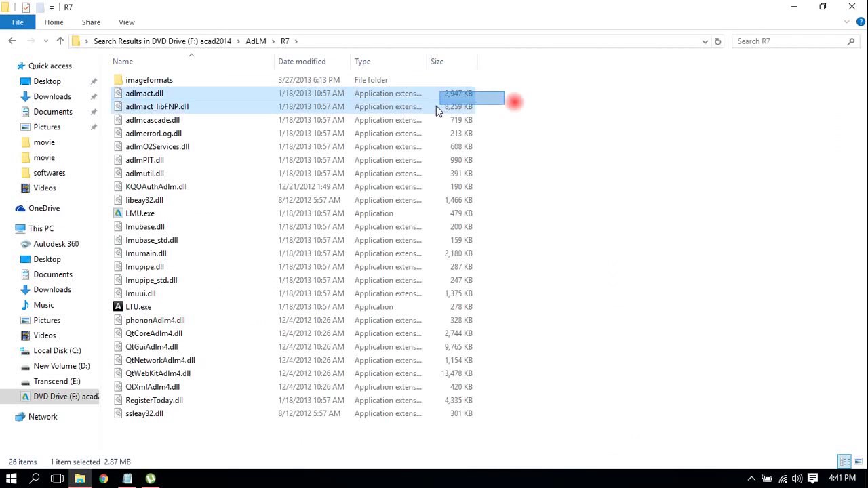
Task: Click the Back navigation arrow
Action: pos(12,41)
